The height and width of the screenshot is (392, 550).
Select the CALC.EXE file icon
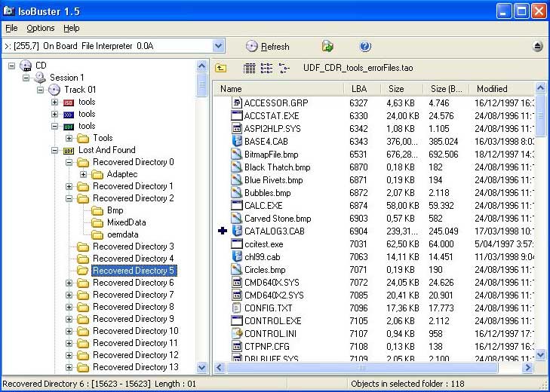coord(237,206)
